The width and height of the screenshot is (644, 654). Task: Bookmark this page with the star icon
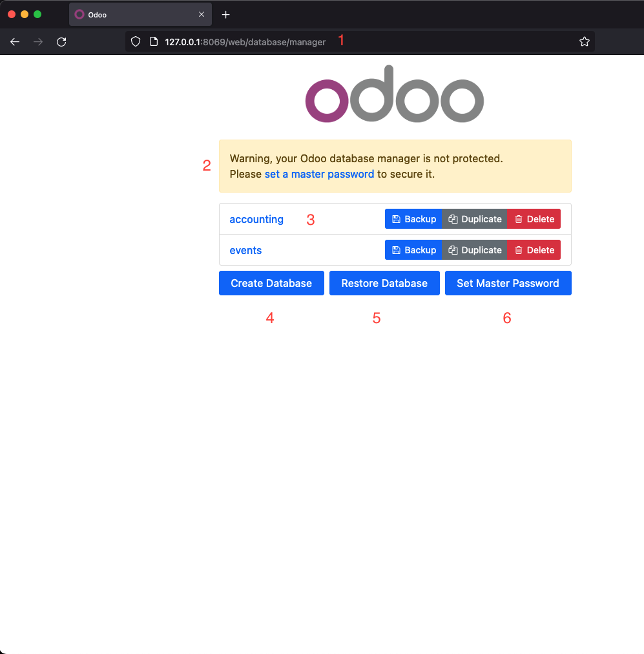coord(585,42)
